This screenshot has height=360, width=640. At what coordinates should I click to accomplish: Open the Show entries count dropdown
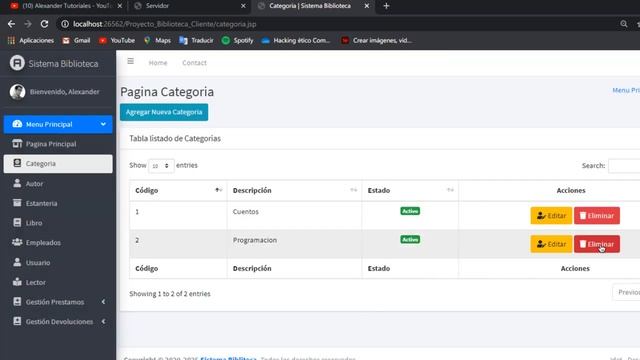coord(161,166)
